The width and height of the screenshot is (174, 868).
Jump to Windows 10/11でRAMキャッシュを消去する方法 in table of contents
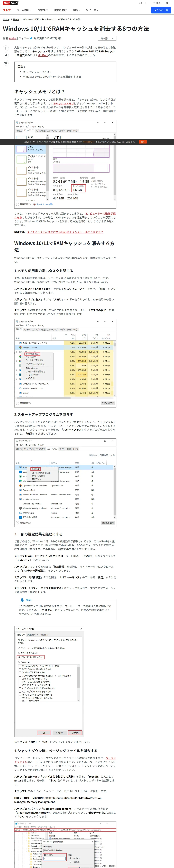point(52,77)
